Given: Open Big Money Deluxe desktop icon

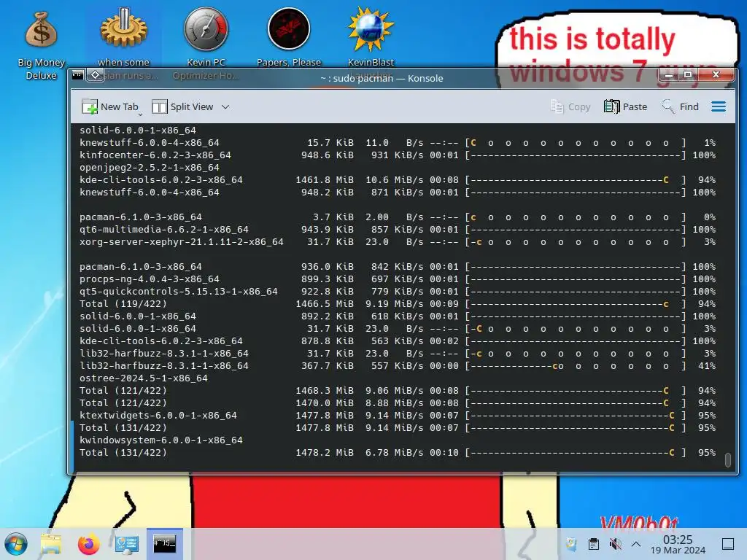Looking at the screenshot, I should pos(41,44).
